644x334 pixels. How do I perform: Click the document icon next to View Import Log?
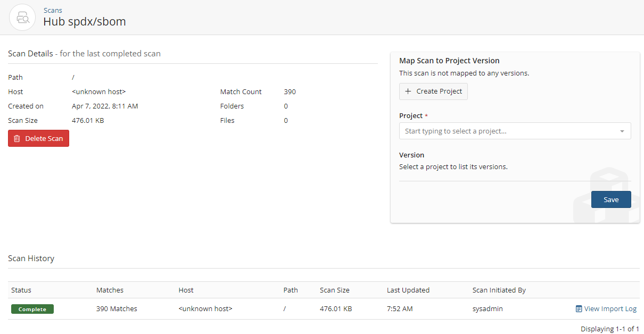[579, 309]
